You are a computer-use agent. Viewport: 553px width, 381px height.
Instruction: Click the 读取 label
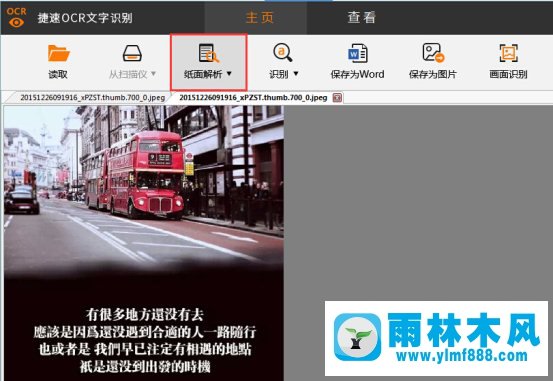click(x=58, y=74)
